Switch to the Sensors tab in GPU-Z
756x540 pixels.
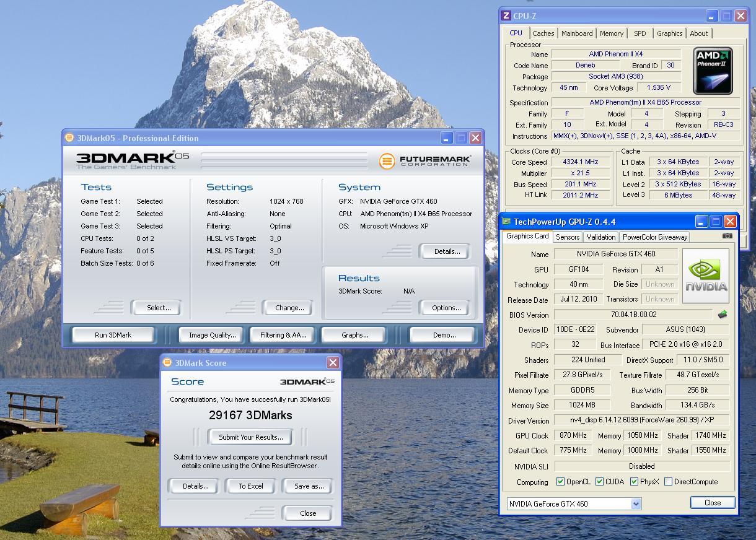(568, 237)
